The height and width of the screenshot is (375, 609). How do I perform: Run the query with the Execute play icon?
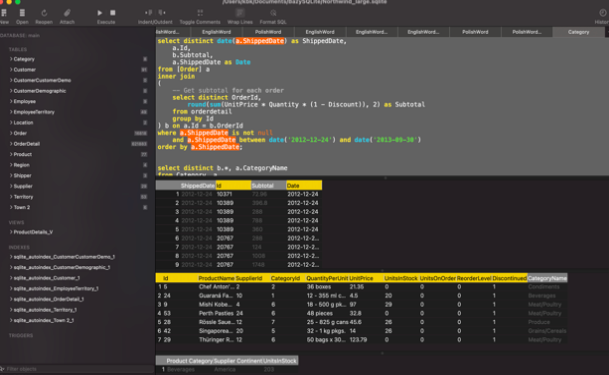click(99, 13)
